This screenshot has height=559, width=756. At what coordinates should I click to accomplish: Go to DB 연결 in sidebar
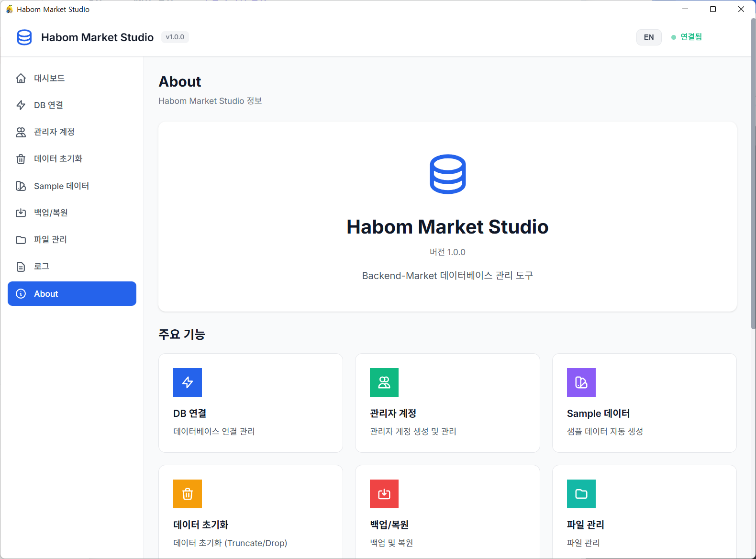point(48,105)
